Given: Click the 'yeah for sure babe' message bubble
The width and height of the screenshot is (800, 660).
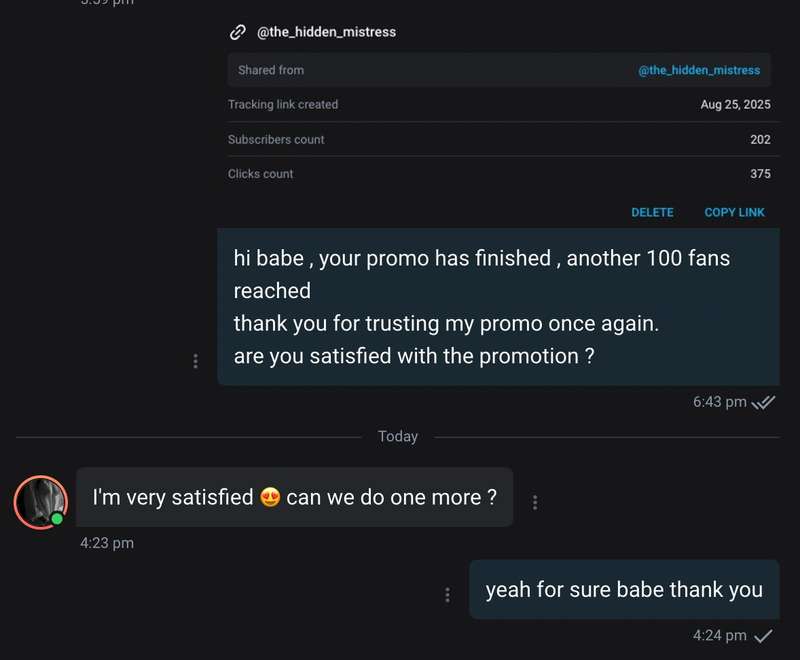Looking at the screenshot, I should click(x=624, y=590).
